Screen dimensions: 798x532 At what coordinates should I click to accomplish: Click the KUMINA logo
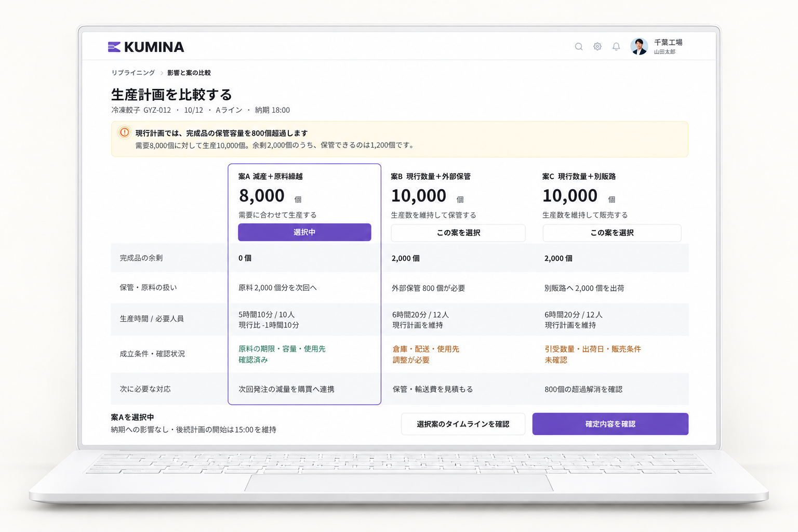coord(146,47)
